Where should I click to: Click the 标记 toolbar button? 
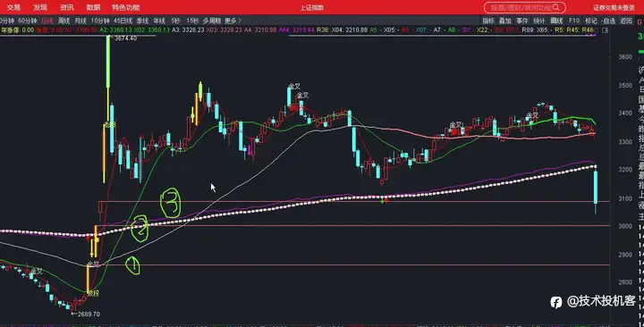coord(590,21)
